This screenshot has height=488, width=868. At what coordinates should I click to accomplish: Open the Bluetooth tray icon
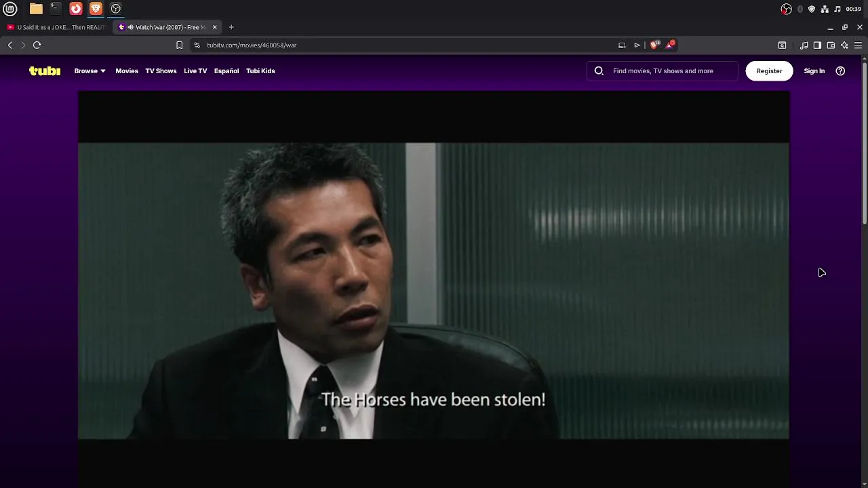tap(800, 9)
